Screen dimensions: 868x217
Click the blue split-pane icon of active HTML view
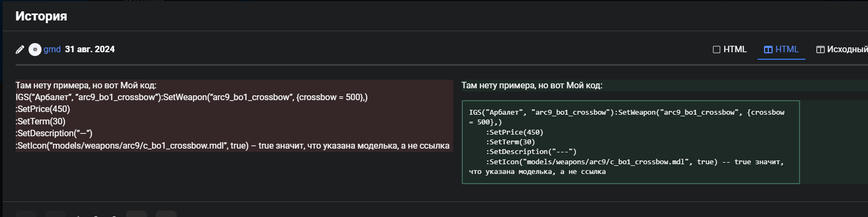pyautogui.click(x=768, y=50)
